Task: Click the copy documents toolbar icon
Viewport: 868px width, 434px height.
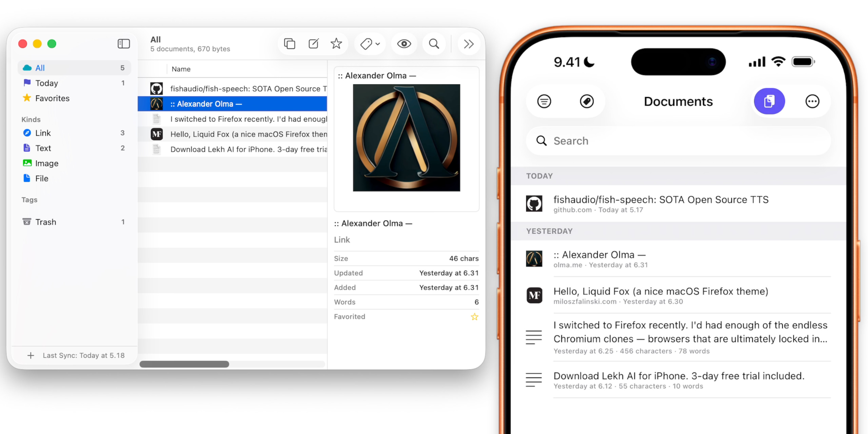Action: coord(289,44)
